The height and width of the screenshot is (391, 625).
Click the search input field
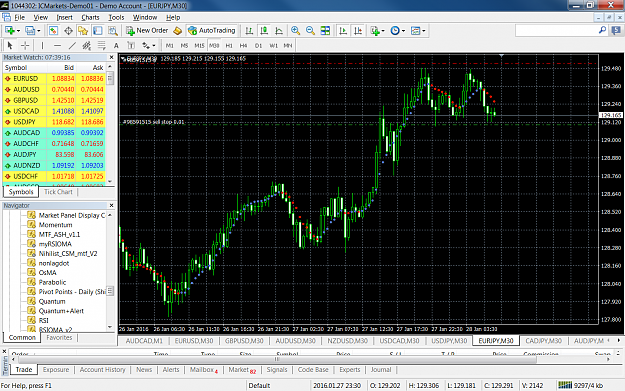click(556, 30)
